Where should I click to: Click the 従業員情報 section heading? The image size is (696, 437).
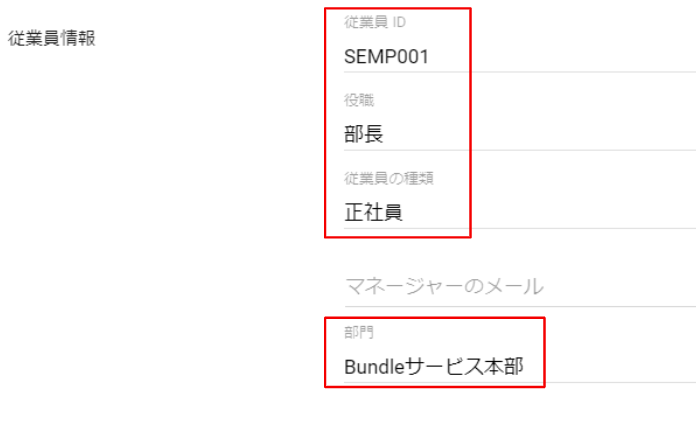pyautogui.click(x=52, y=39)
